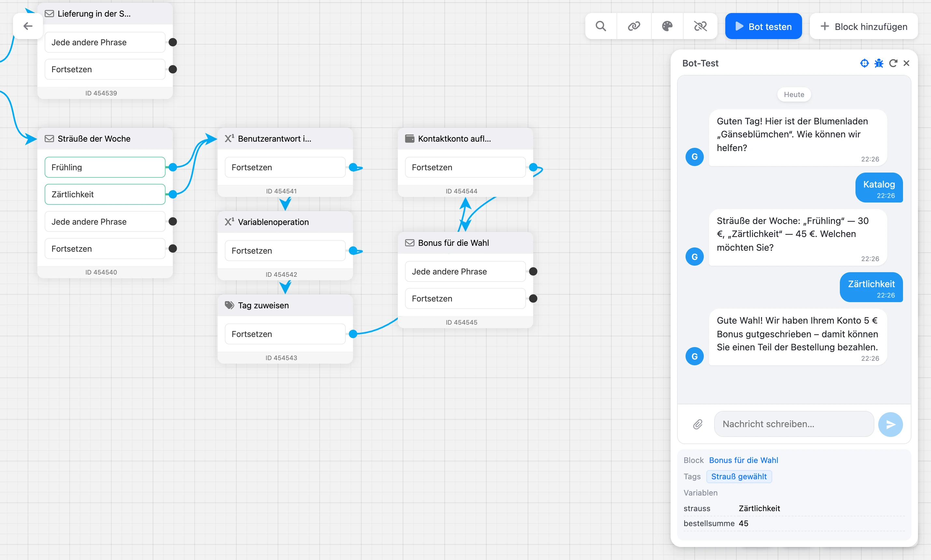Open the color palette theme icon
This screenshot has height=560, width=931.
pos(667,26)
